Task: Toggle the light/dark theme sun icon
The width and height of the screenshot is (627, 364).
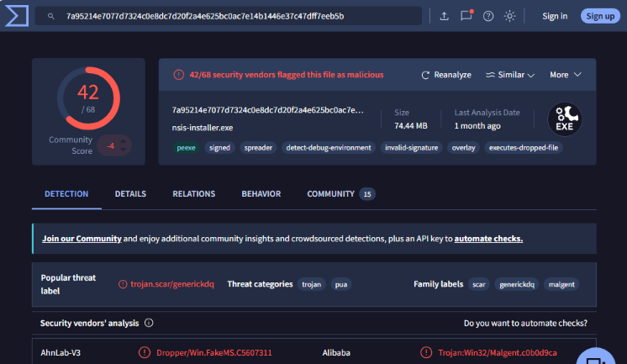Action: (x=509, y=16)
